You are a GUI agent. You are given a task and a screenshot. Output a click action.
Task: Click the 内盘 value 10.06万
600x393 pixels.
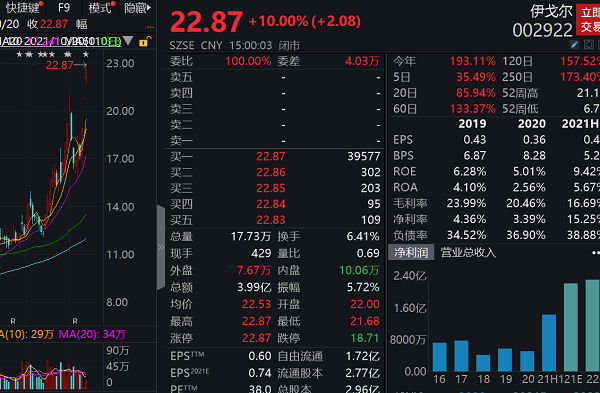[x=359, y=271]
